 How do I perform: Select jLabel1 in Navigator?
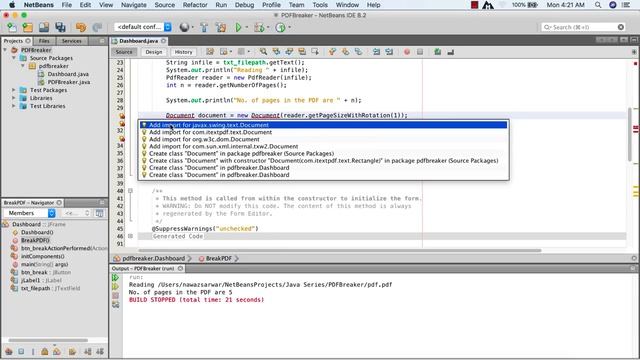click(x=41, y=280)
